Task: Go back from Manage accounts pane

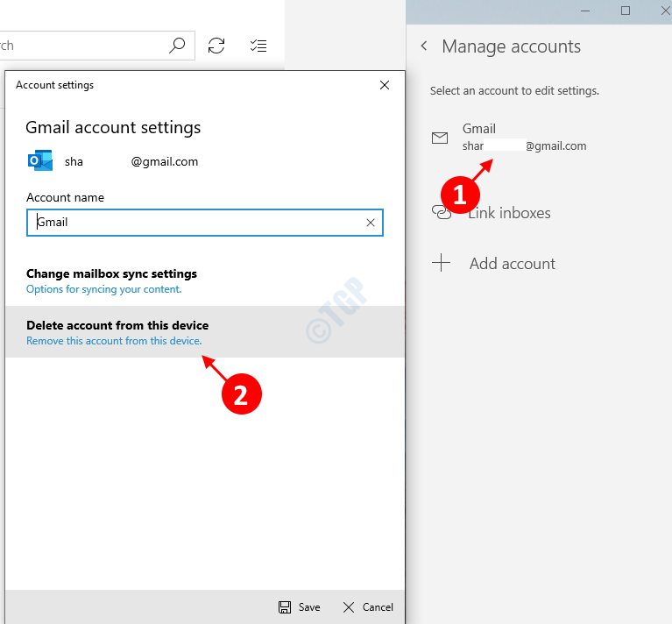Action: click(424, 46)
